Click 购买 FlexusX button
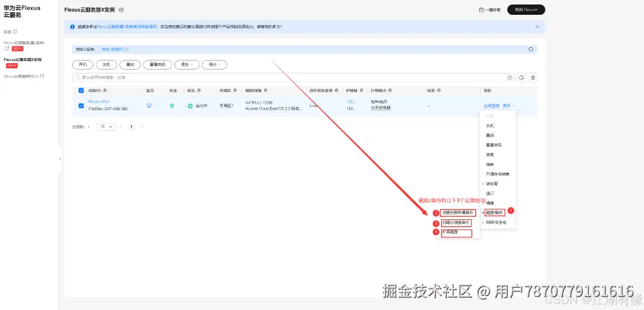Viewport: 644px width, 310px height. (x=526, y=10)
